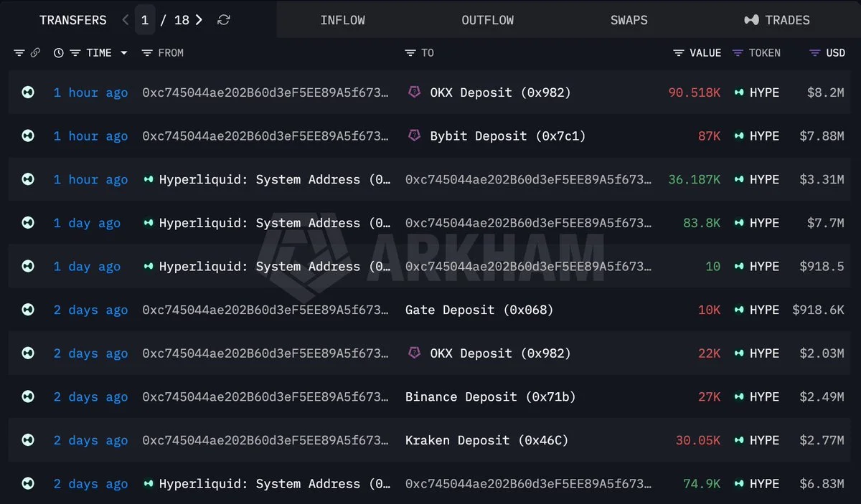
Task: Switch to the OUTFLOW tab
Action: point(488,20)
